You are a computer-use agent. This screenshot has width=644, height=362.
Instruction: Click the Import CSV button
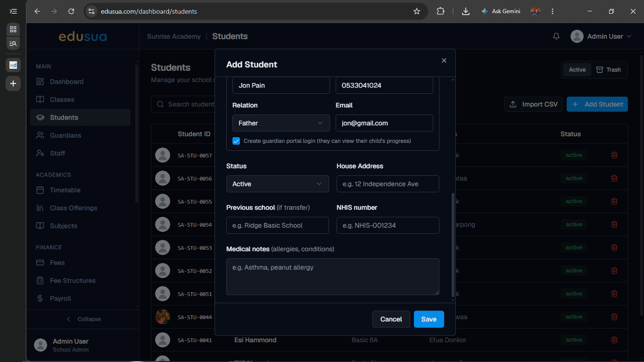click(x=533, y=104)
